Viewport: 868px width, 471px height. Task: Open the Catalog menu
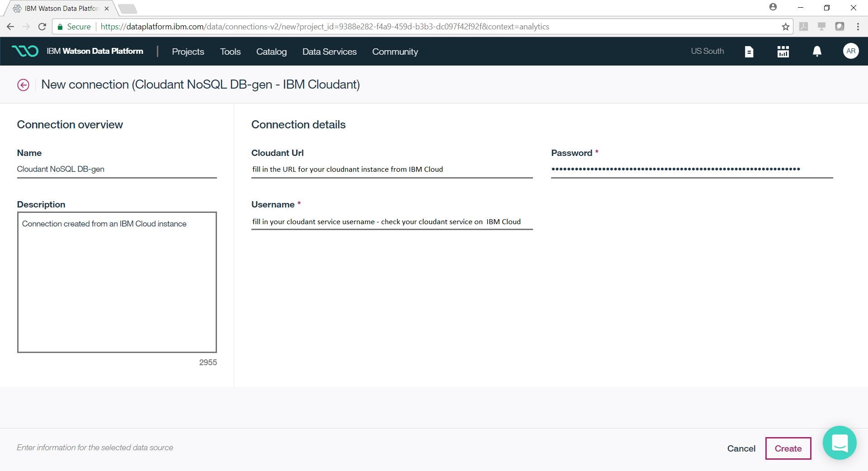271,52
